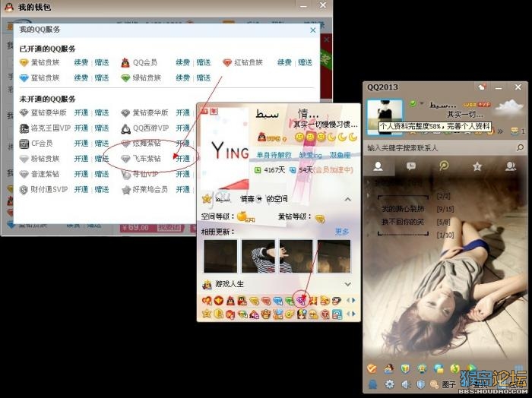
Task: Open the skin changer shirt icon in QQ2013
Action: 482,87
